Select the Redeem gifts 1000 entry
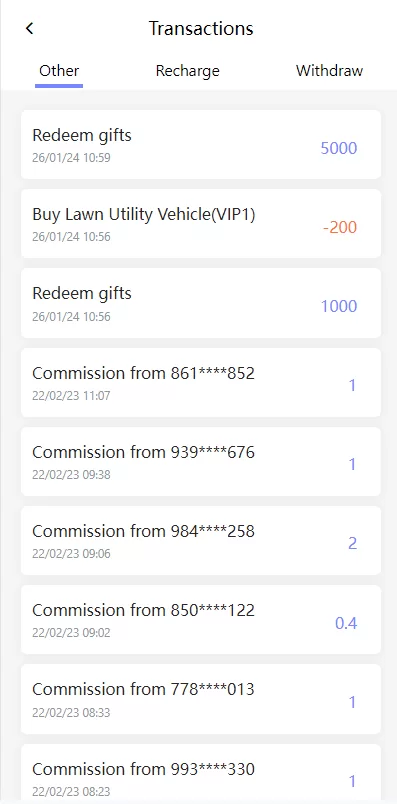The height and width of the screenshot is (804, 397). point(201,303)
